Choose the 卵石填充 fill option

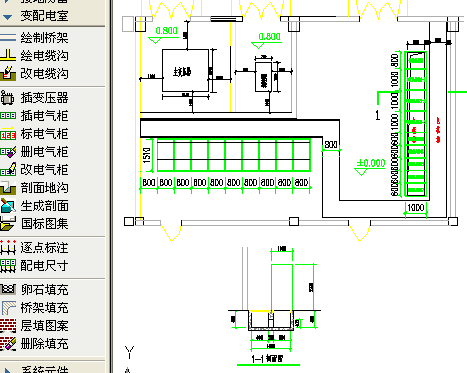coord(44,290)
